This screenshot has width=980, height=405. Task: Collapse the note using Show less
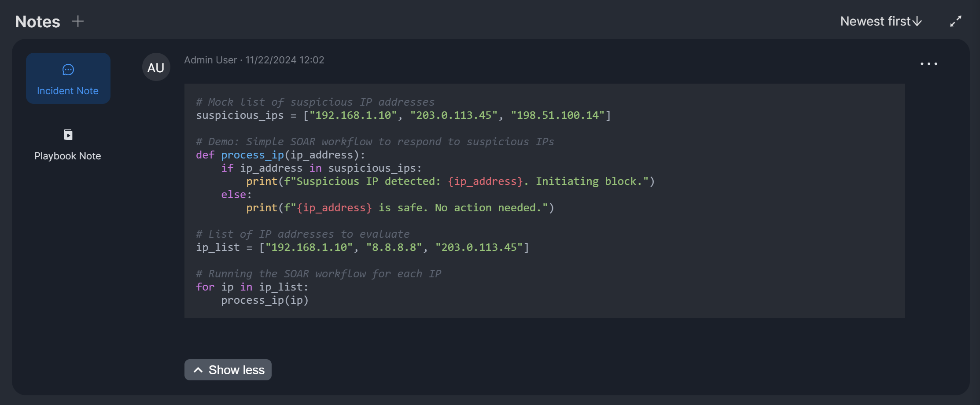pos(236,370)
